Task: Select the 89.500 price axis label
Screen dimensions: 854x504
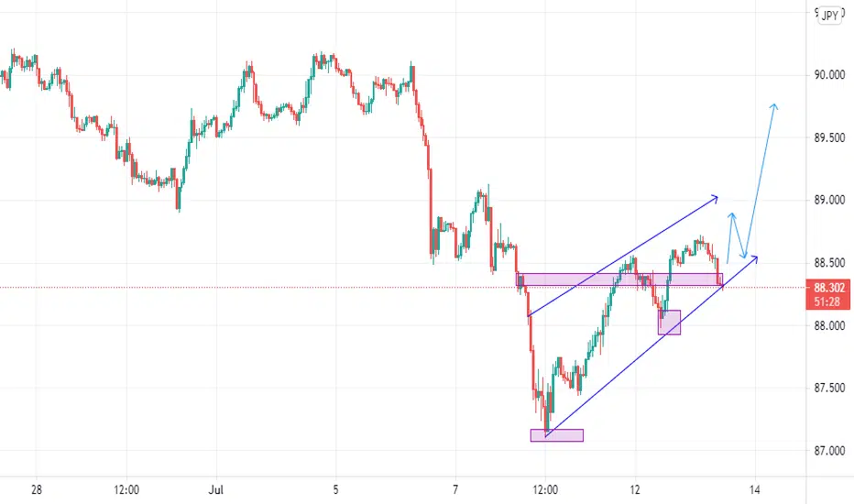Action: [829, 137]
